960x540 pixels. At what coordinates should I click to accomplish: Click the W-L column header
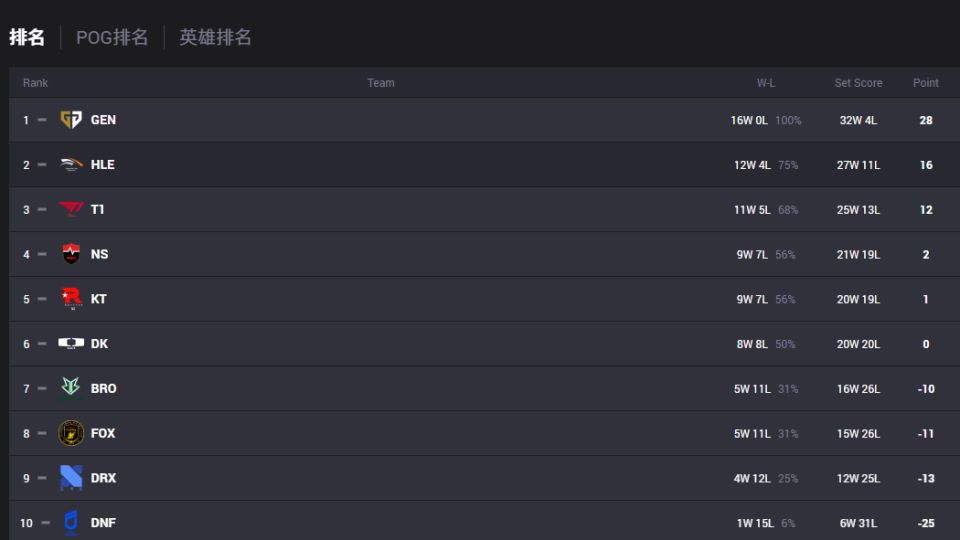click(x=766, y=83)
